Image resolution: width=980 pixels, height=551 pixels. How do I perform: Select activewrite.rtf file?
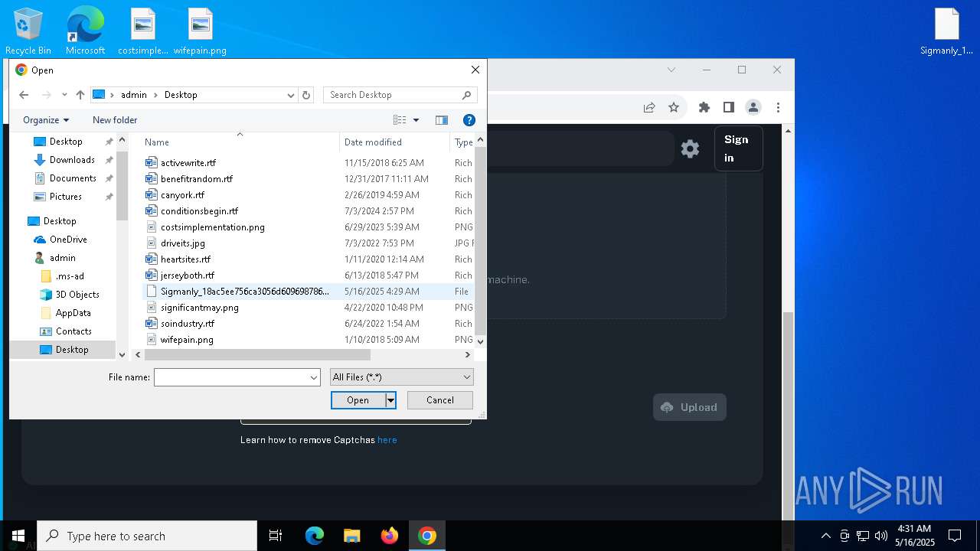(188, 163)
